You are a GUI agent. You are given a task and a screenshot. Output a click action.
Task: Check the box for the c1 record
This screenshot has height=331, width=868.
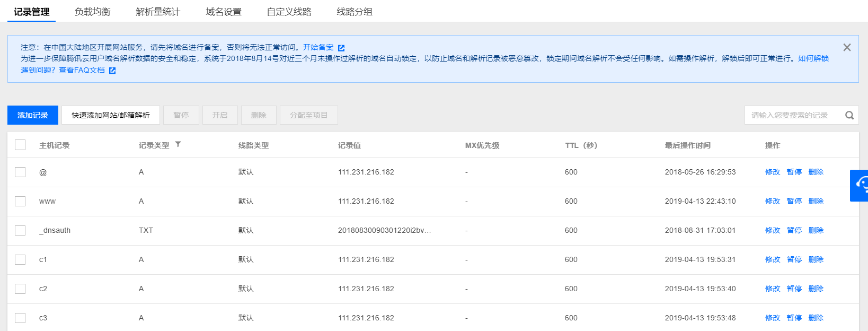click(20, 259)
